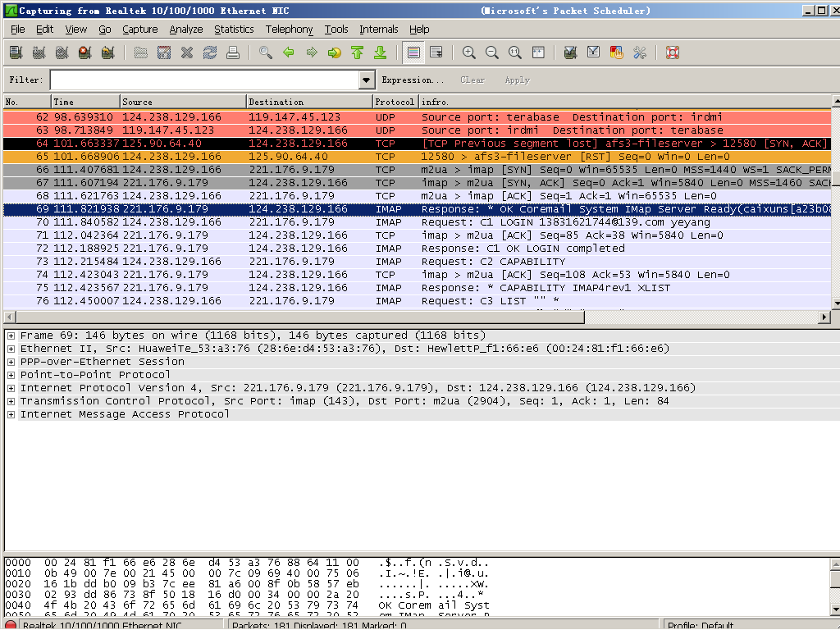Screen dimensions: 840x630
Task: Open display filters toolbar icon
Action: (x=594, y=52)
